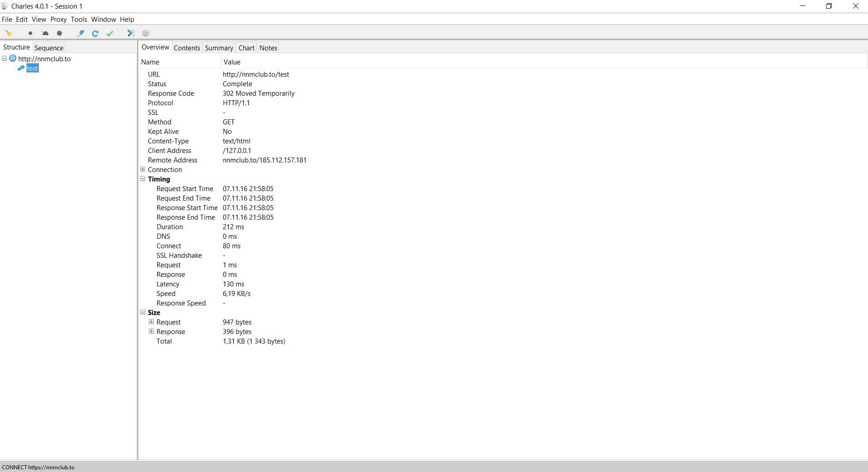Minimize the Charles window

802,6
